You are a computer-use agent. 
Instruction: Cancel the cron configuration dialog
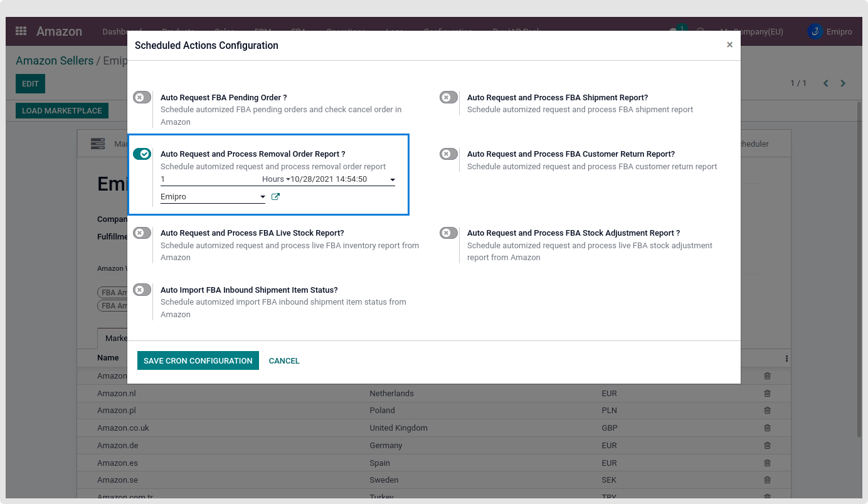pos(284,360)
